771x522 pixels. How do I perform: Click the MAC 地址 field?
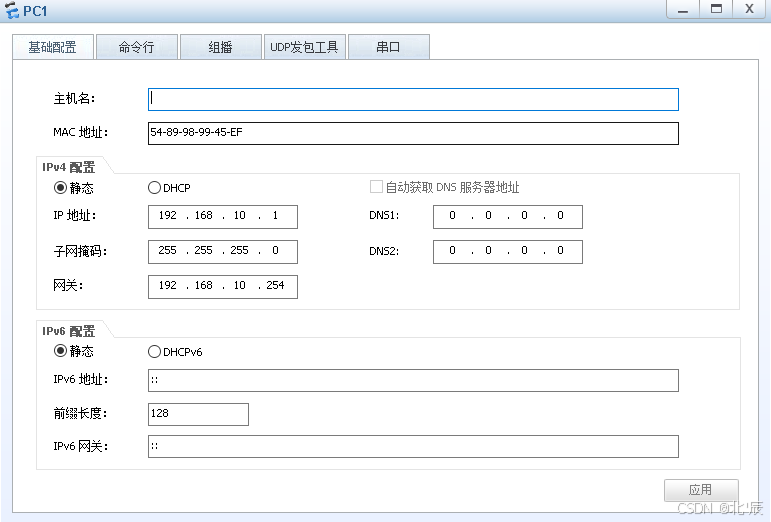(413, 133)
